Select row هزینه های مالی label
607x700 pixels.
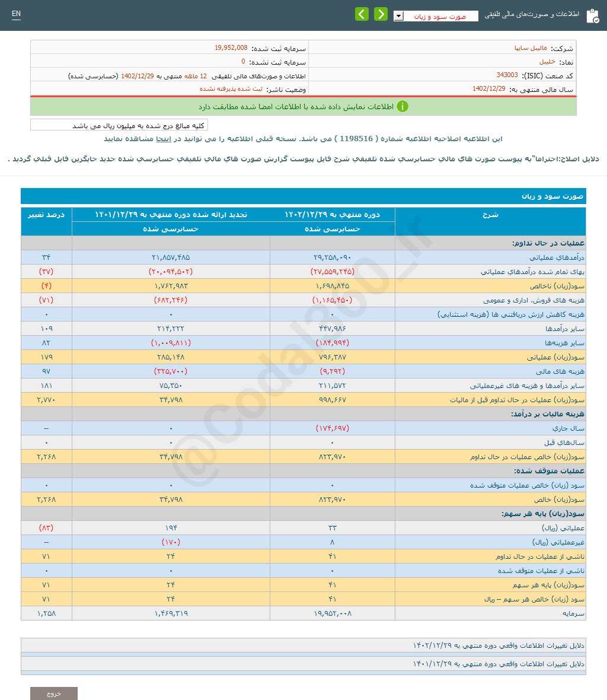click(560, 371)
